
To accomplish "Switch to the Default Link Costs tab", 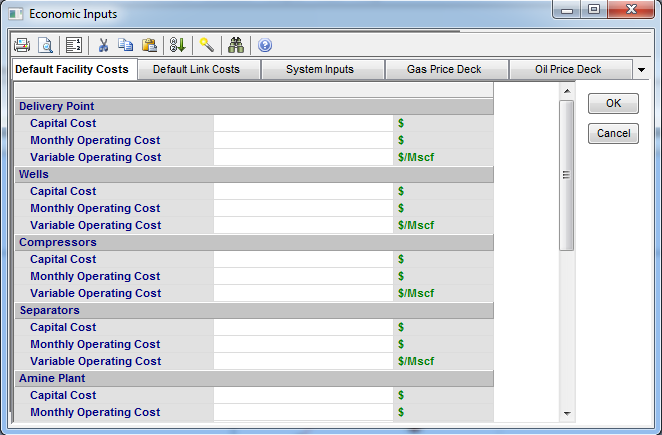I will pyautogui.click(x=196, y=69).
